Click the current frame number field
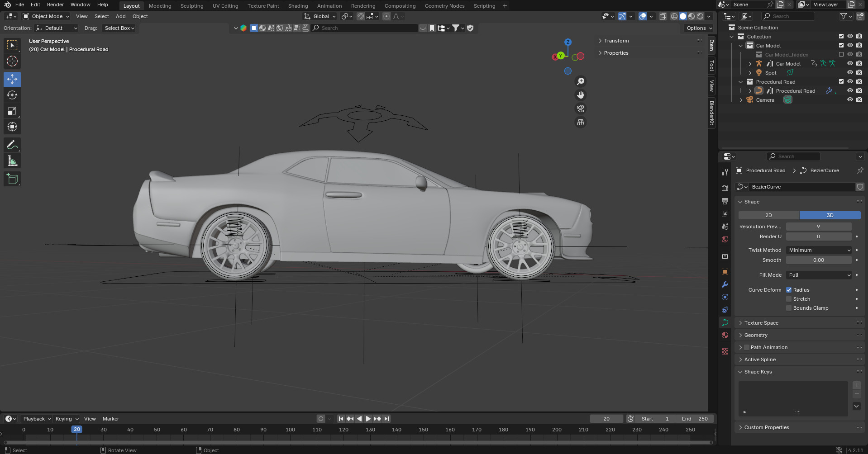The image size is (868, 454). 606,419
